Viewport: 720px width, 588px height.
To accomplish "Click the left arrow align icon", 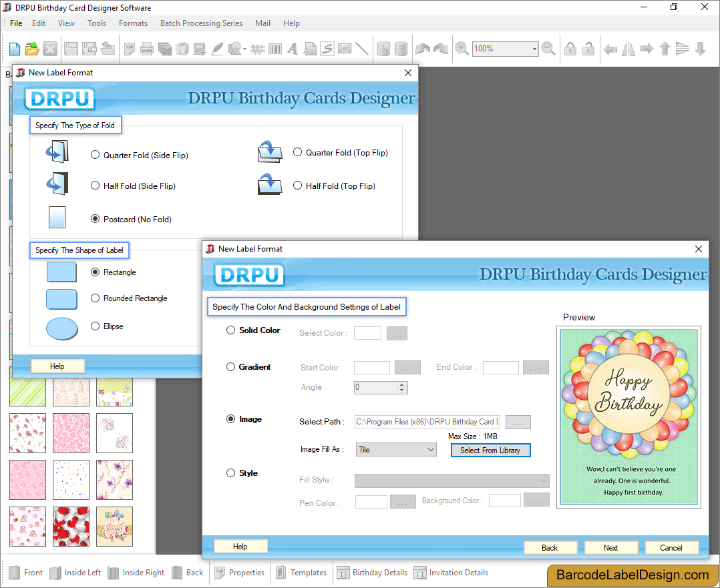I will 610,49.
